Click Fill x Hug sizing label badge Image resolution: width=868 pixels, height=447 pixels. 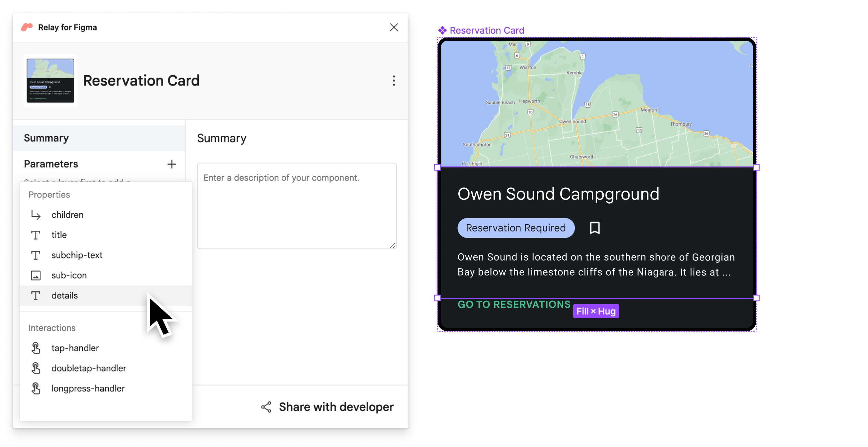[x=596, y=311]
